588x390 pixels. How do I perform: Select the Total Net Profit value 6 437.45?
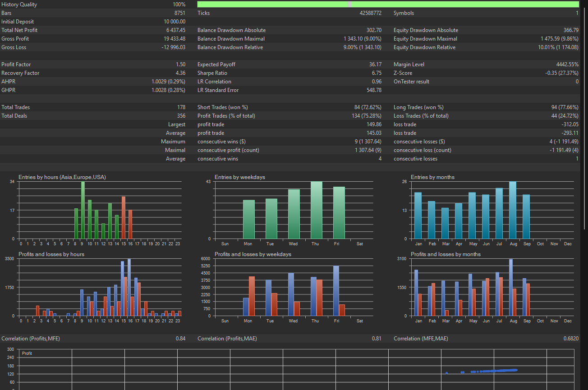click(x=175, y=30)
